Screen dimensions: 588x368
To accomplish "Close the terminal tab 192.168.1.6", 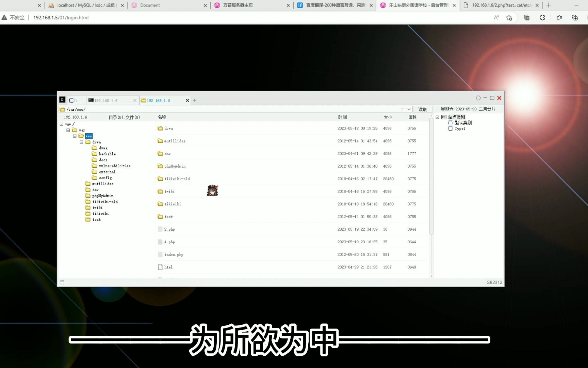I will pos(135,101).
